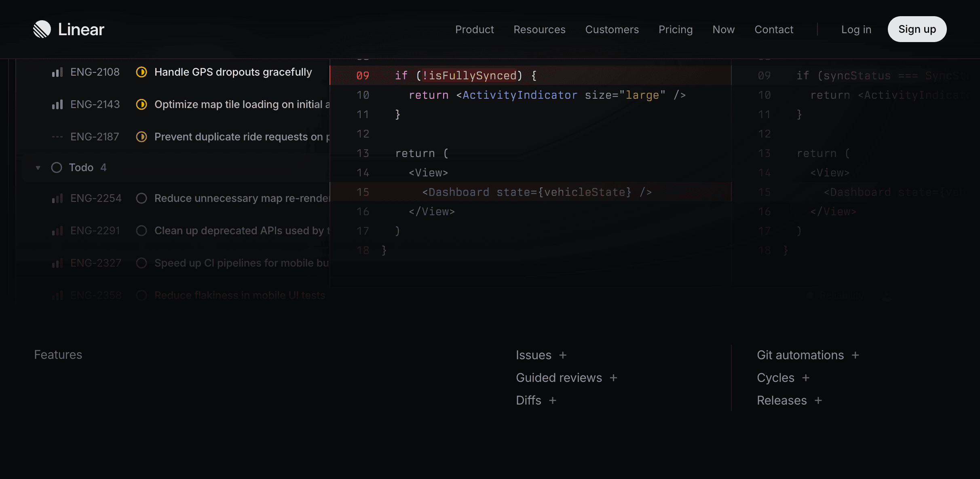
Task: Click highlighted diff line 09 number
Action: pos(363,76)
